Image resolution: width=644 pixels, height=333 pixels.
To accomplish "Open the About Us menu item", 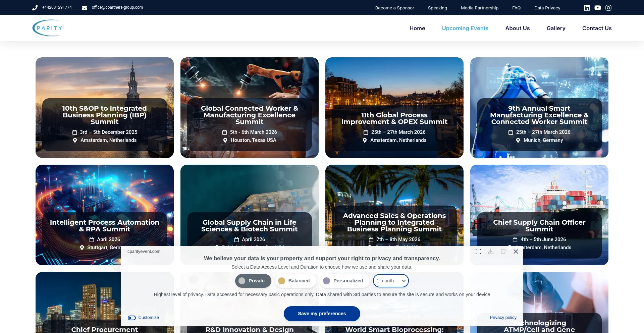I will click(517, 28).
